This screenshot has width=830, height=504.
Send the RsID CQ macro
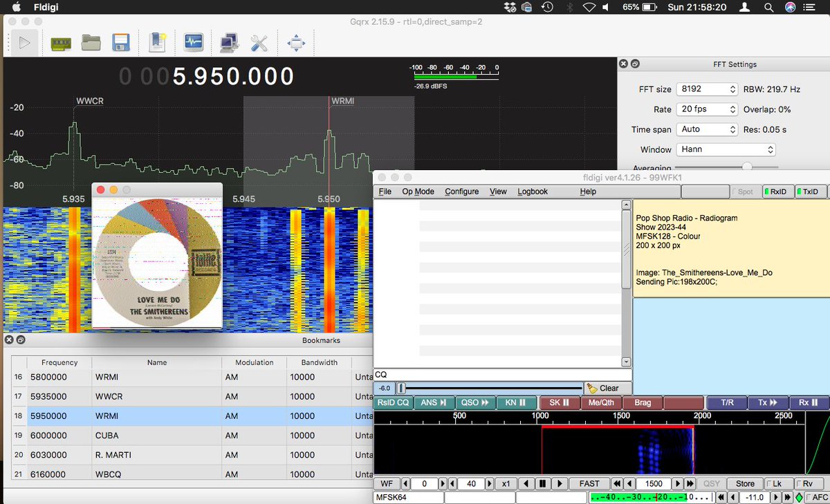pyautogui.click(x=393, y=402)
